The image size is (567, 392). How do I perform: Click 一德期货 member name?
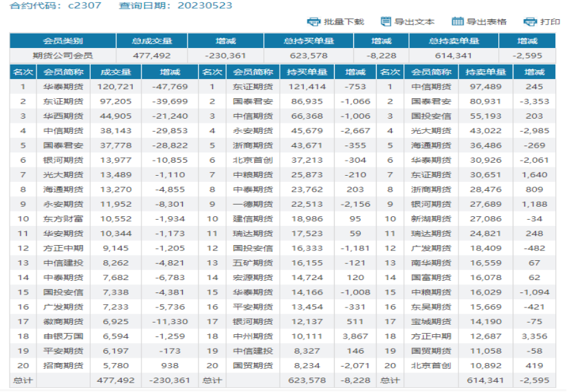click(253, 204)
